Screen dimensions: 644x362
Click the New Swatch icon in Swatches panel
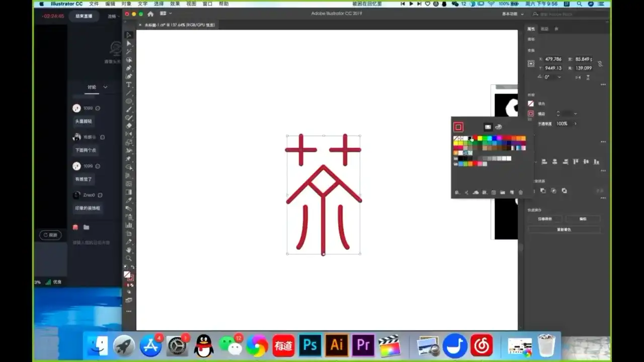click(511, 192)
